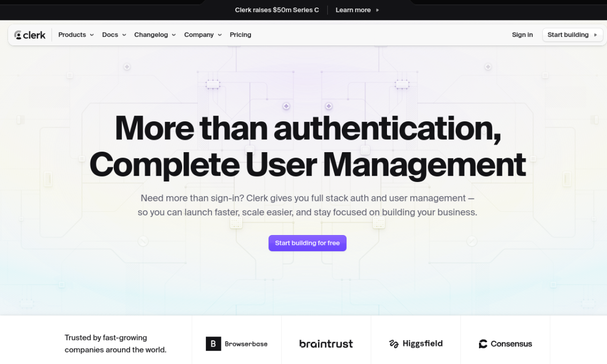Screen dimensions: 607x364
Task: Click "Learn more" in the top banner
Action: pos(353,10)
